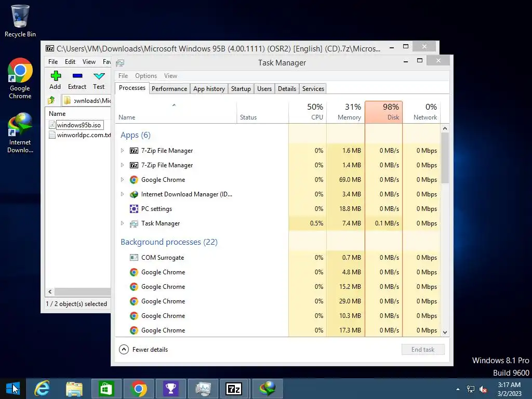Expand the 7-Zip File Manager 1.4 MB row
Screen dimensions: 532x399
123,165
